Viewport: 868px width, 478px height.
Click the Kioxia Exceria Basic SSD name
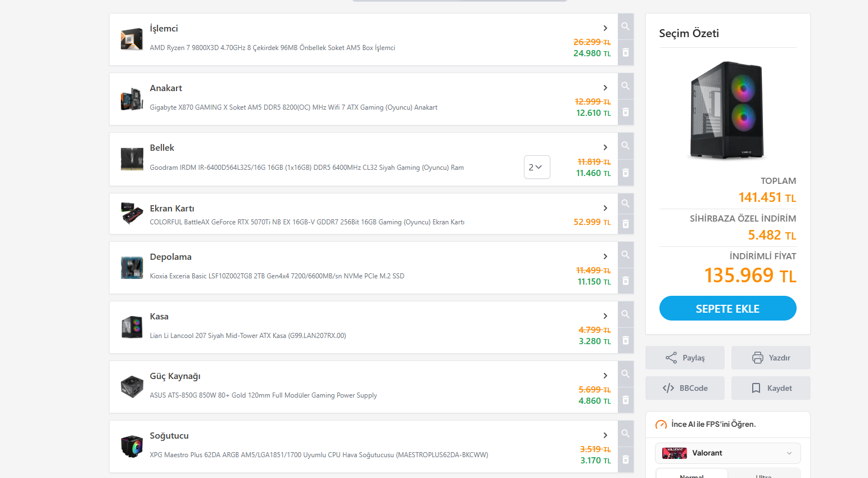[x=277, y=276]
